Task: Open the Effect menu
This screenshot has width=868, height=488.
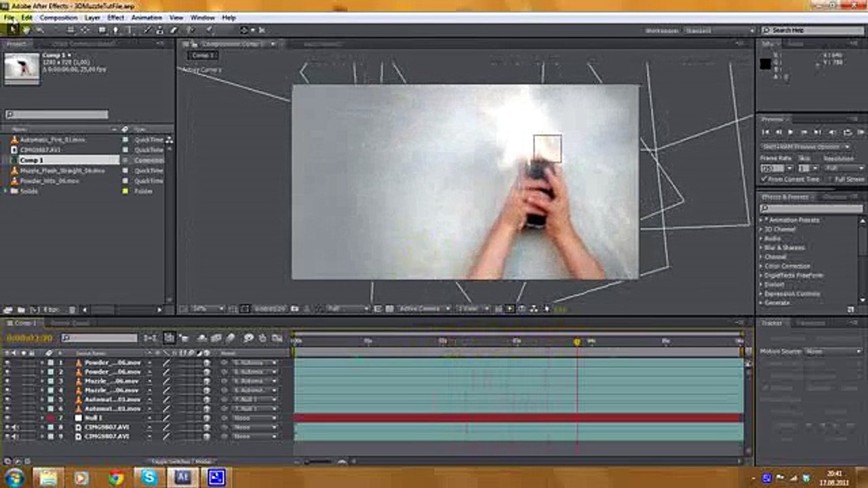Action: pyautogui.click(x=116, y=17)
